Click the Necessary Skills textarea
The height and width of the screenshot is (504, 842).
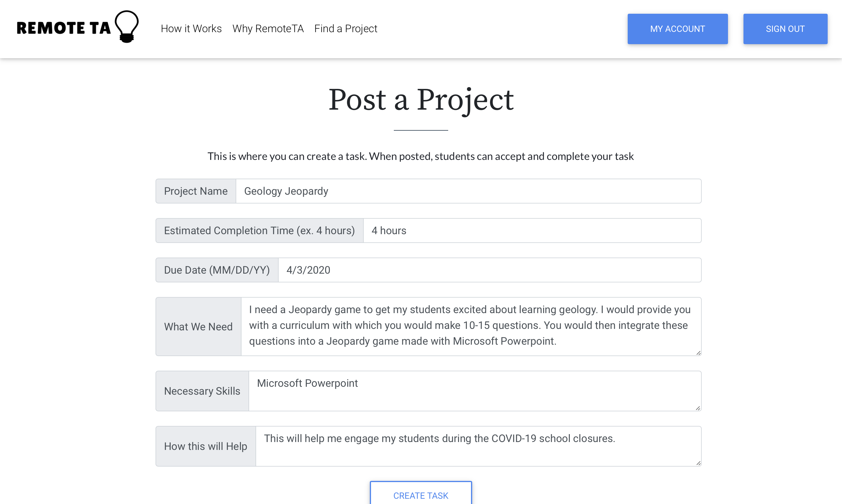click(x=475, y=391)
